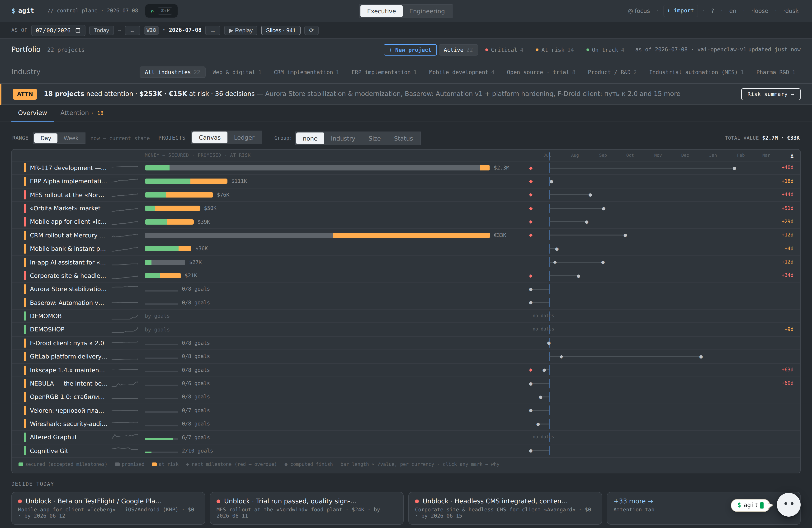The height and width of the screenshot is (528, 812).
Task: Toggle loose density setting
Action: [x=760, y=11]
